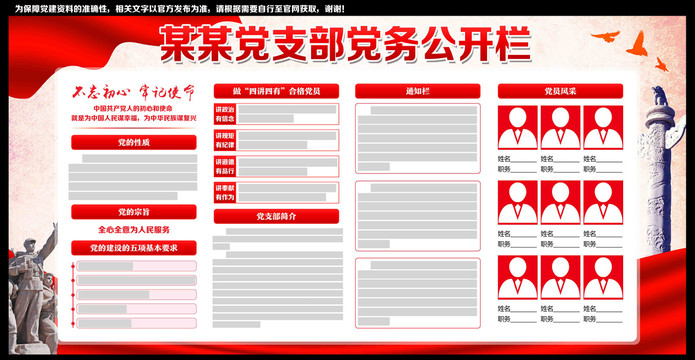Select the middle-row right member avatar
This screenshot has width=695, height=360.
603,202
